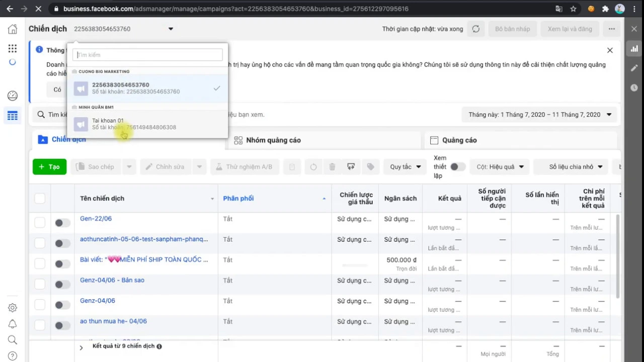Open Cột: Hiệu quả columns dropdown

(x=500, y=167)
